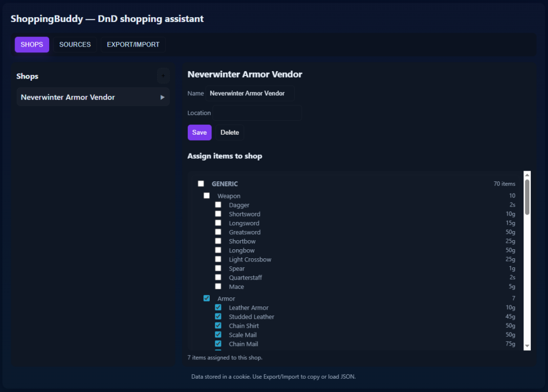Click the scrollbar down arrow in items list
The width and height of the screenshot is (548, 392).
(527, 346)
